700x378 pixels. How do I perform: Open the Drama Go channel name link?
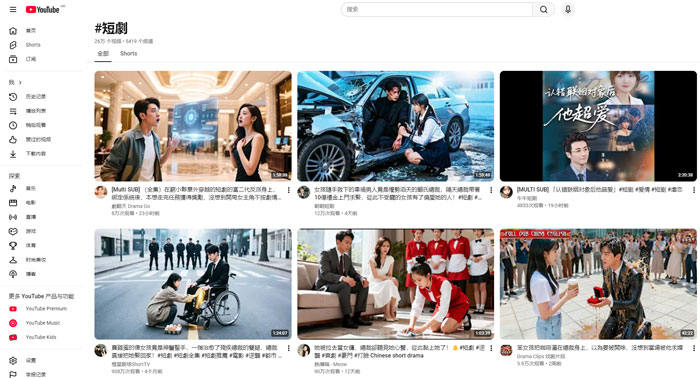(131, 206)
